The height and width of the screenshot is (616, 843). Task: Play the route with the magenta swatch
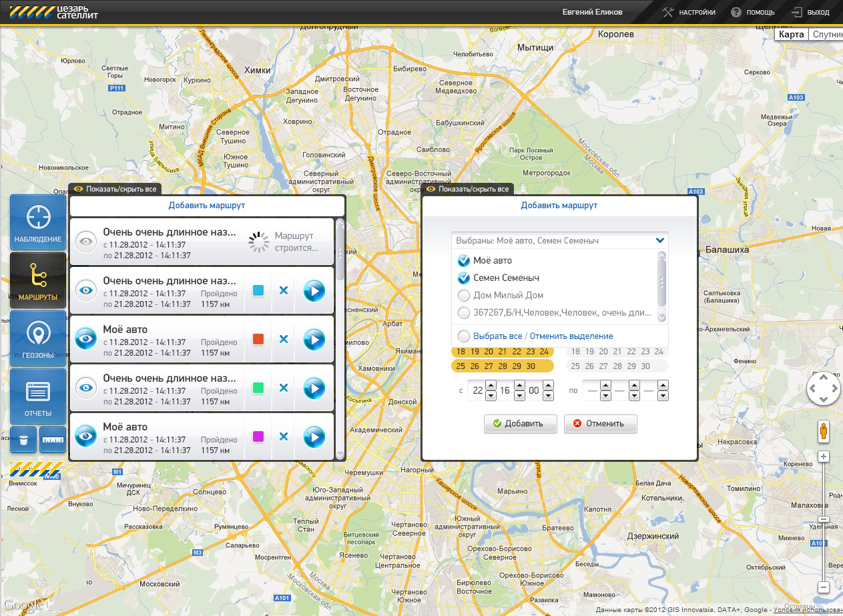tap(314, 436)
